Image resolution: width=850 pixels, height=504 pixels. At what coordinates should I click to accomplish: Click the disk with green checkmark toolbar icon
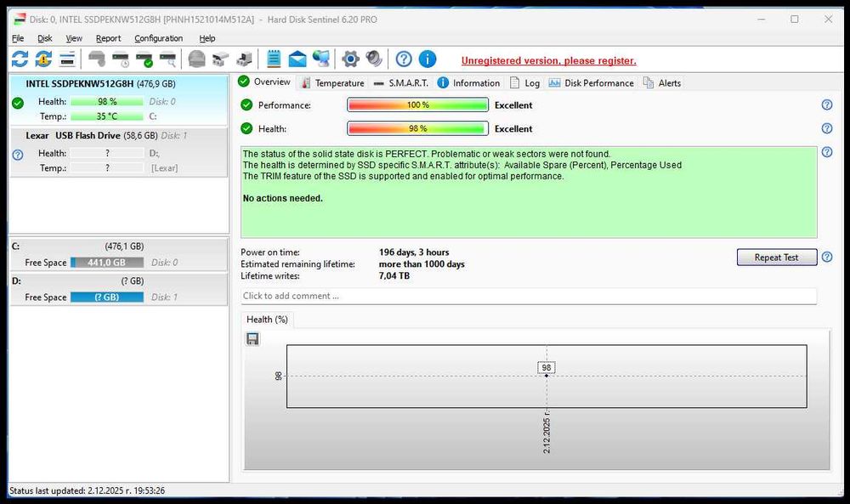click(144, 59)
